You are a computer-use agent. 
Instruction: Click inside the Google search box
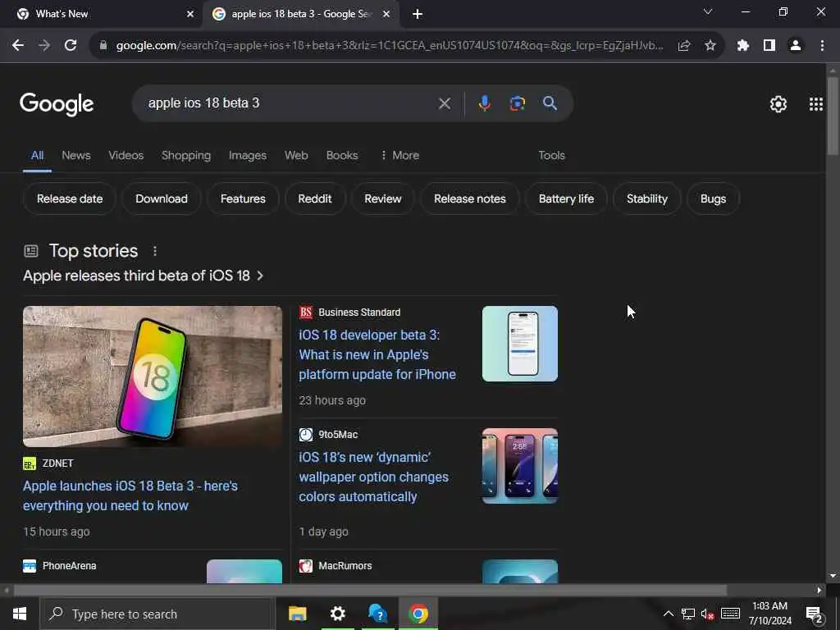point(290,103)
